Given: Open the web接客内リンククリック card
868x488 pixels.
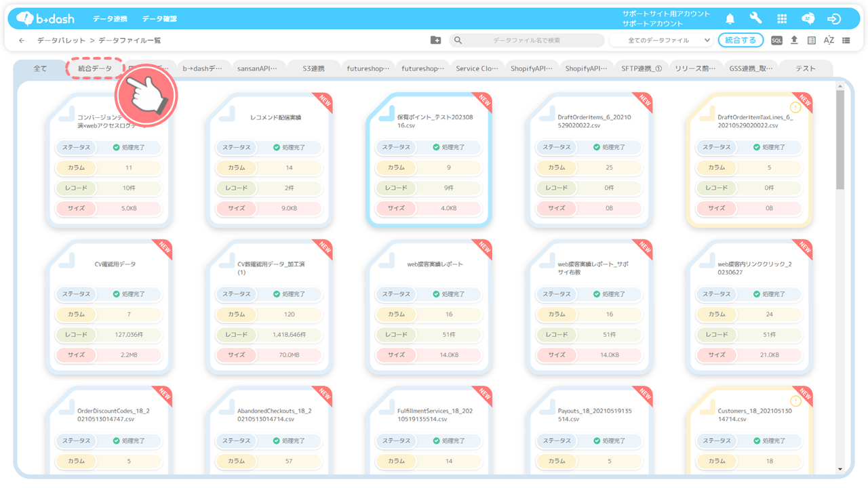Looking at the screenshot, I should [749, 307].
